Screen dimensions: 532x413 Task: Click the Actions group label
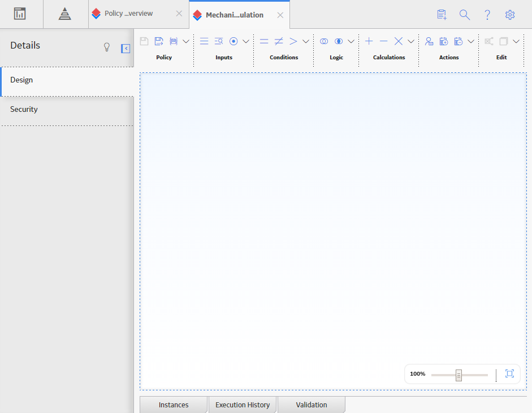pyautogui.click(x=449, y=57)
